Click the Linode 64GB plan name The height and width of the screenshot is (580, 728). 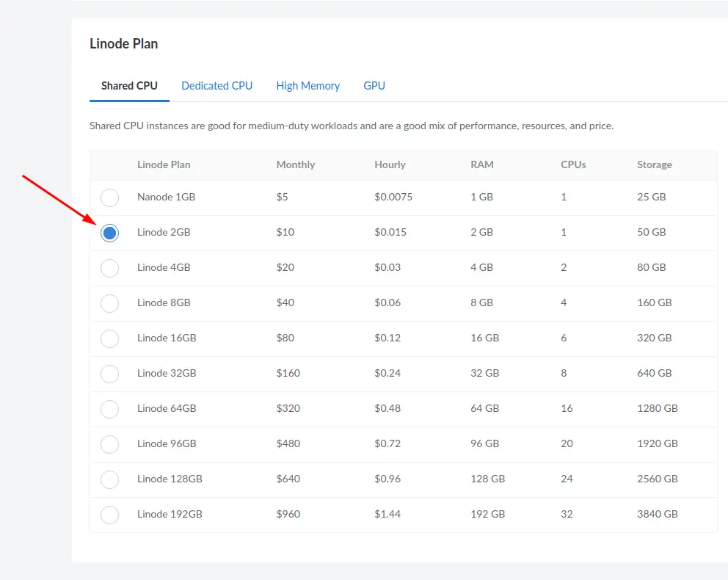pyautogui.click(x=167, y=409)
